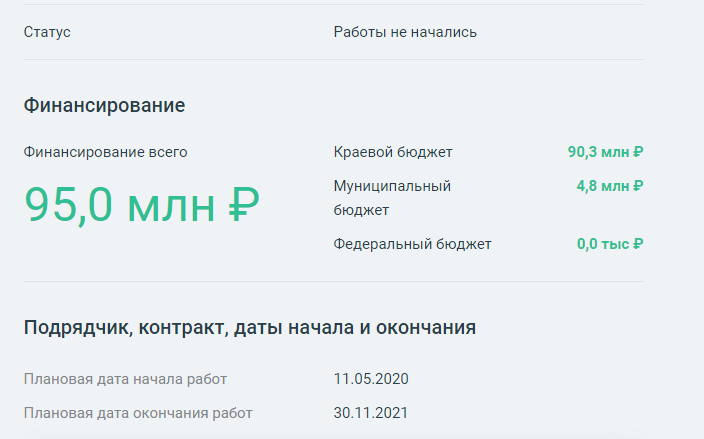Select the end date 30.11.2021

click(x=371, y=412)
